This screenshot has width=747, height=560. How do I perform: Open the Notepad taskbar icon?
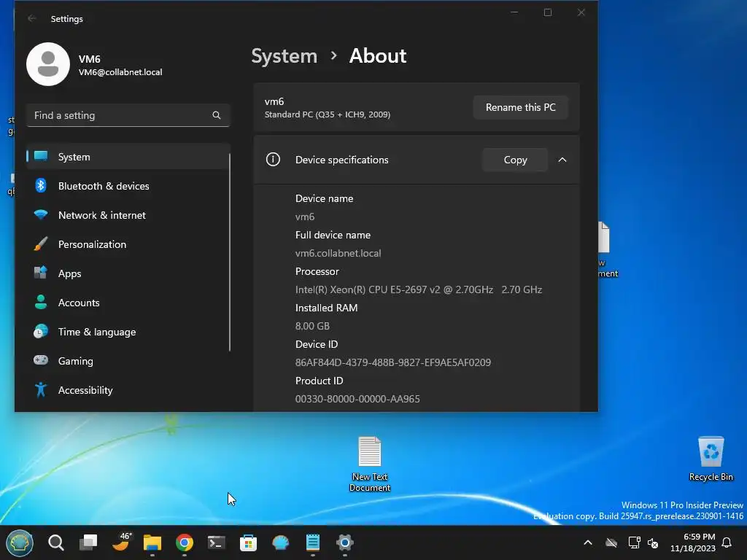(x=312, y=542)
